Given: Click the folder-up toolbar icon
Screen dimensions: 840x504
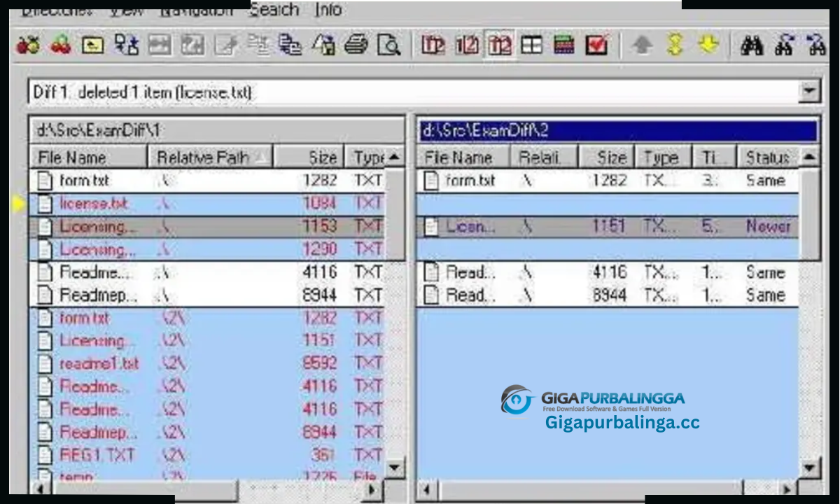Looking at the screenshot, I should pos(93,45).
